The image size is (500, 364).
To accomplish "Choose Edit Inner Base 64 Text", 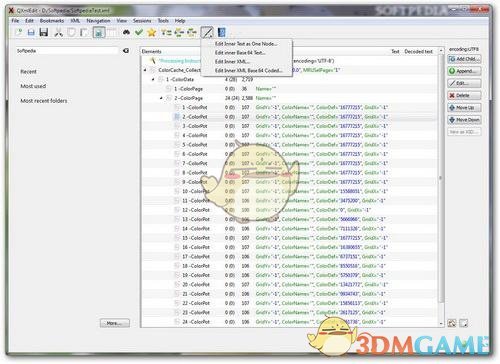I will point(246,53).
